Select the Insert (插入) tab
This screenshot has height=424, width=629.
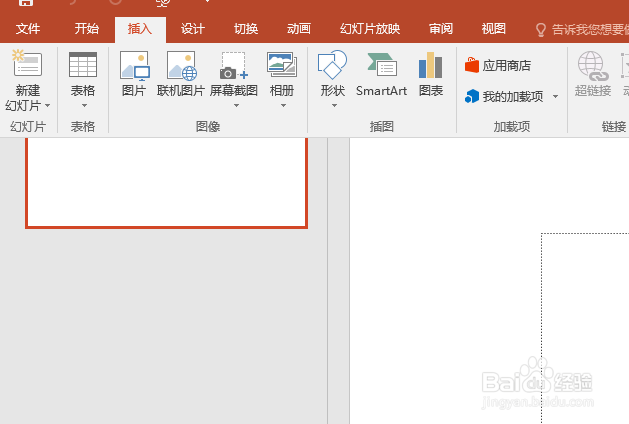click(x=140, y=29)
